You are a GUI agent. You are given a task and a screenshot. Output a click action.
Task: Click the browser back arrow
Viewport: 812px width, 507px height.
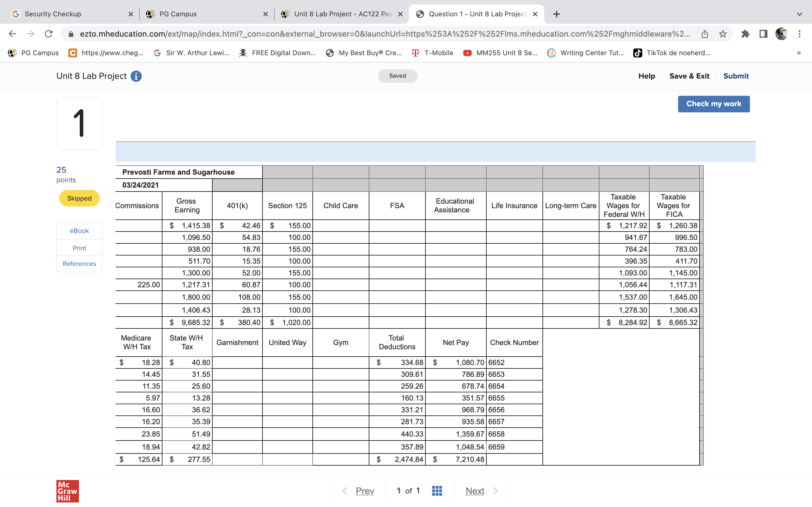coord(12,34)
